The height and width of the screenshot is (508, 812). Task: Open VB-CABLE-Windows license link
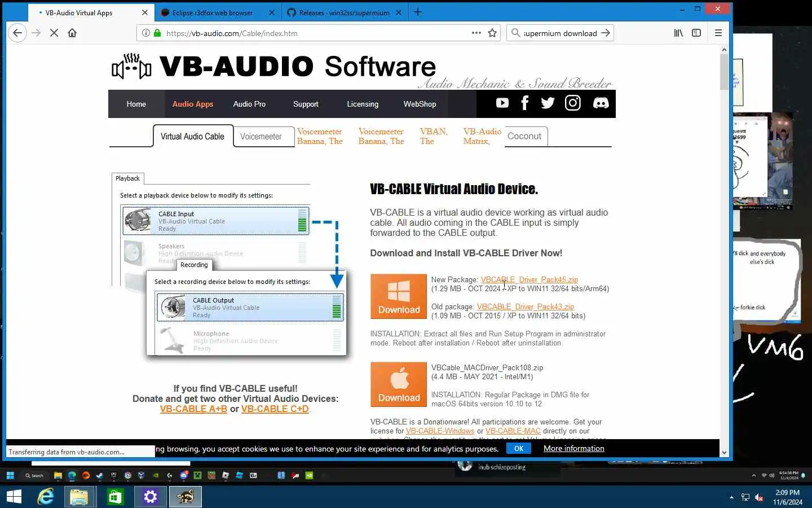pos(440,431)
